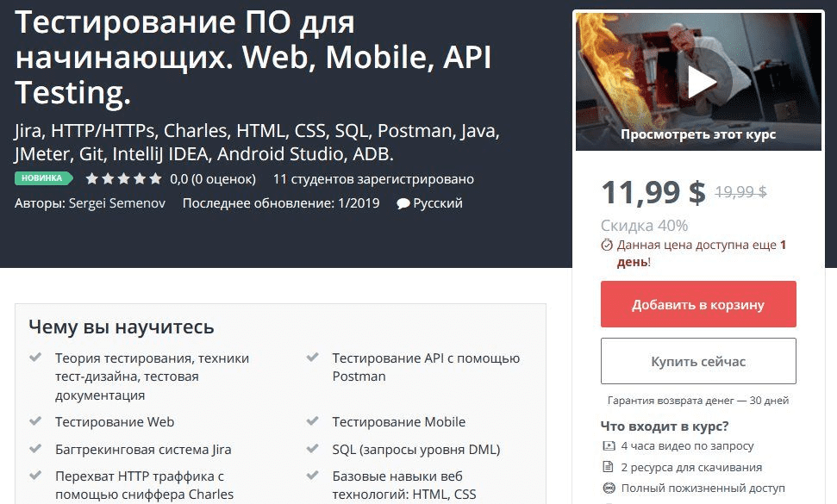Click checkmark next to 'Тестирование Web'
This screenshot has height=504, width=837.
click(35, 421)
